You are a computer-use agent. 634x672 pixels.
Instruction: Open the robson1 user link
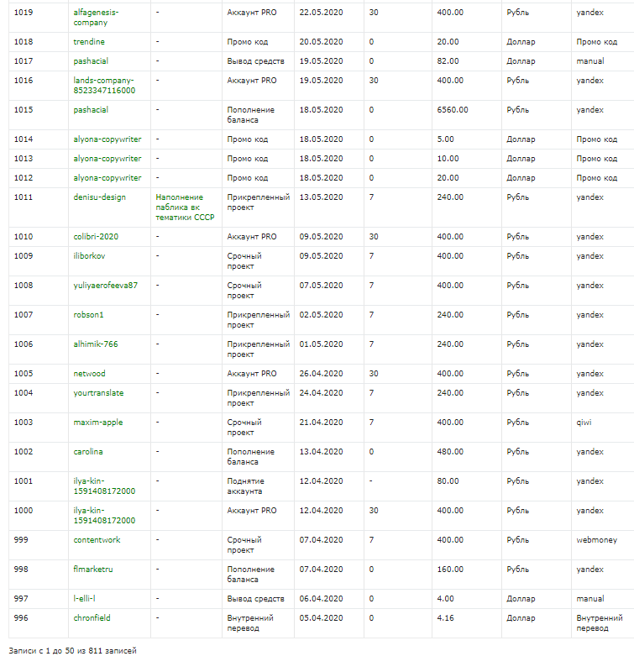pos(88,315)
